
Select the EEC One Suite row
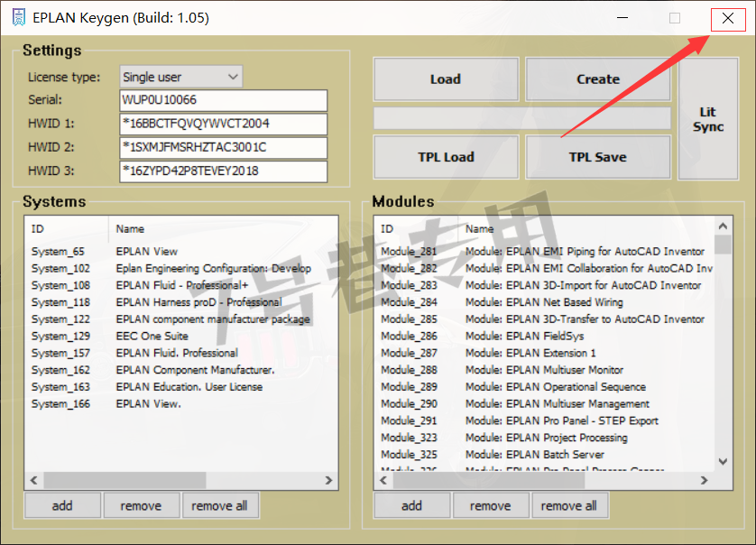point(181,337)
